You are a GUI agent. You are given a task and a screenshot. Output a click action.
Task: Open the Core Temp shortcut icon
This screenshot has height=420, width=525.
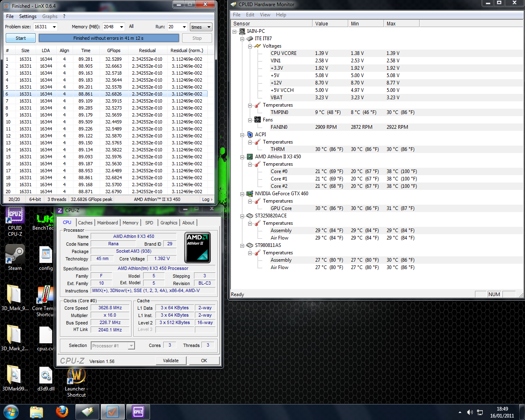click(43, 301)
